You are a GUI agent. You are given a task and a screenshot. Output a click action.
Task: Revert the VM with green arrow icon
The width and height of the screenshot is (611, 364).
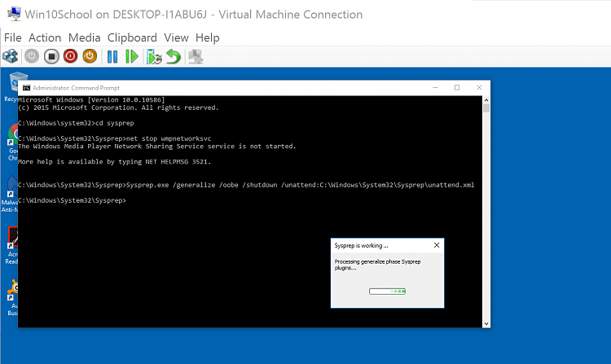(173, 56)
